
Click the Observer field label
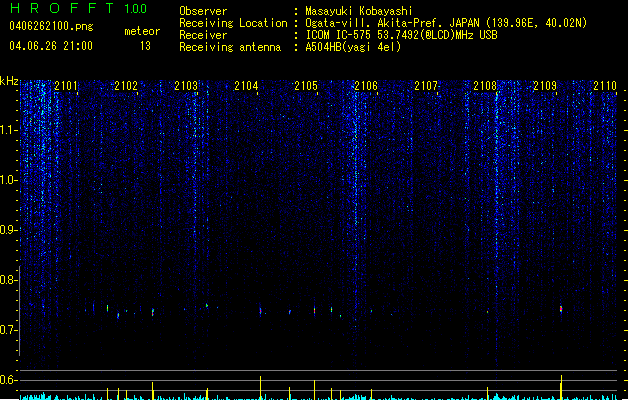203,11
